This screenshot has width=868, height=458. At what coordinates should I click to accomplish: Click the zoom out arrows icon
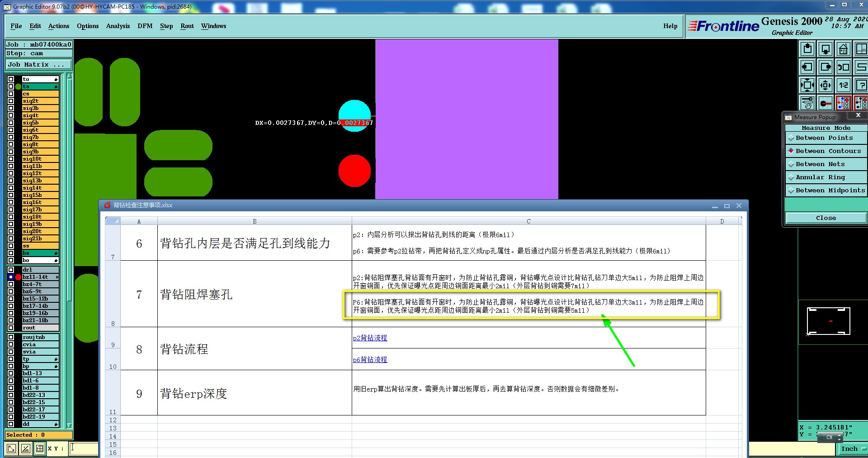[826, 85]
